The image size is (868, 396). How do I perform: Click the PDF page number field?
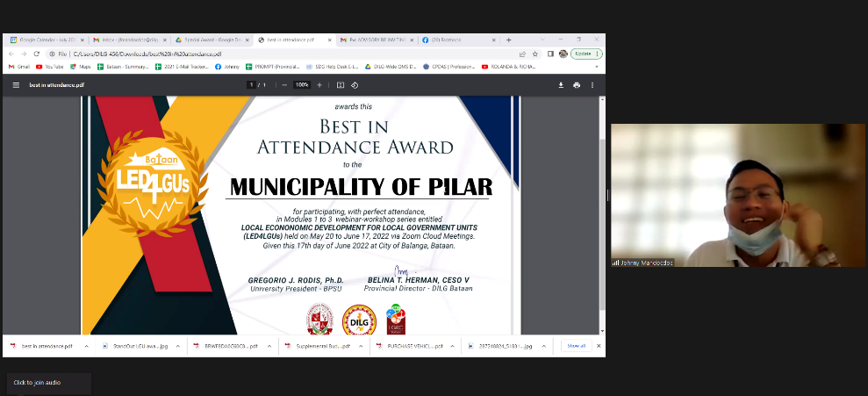pos(251,85)
